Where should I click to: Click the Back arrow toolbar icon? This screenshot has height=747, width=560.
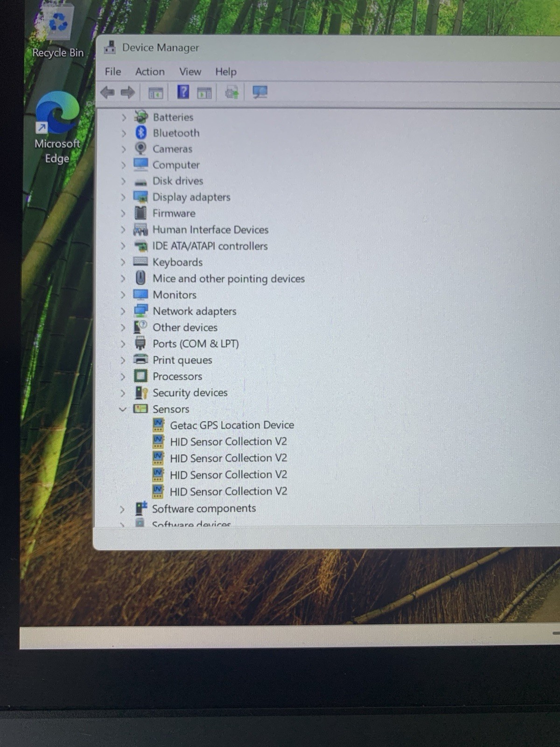pyautogui.click(x=108, y=92)
